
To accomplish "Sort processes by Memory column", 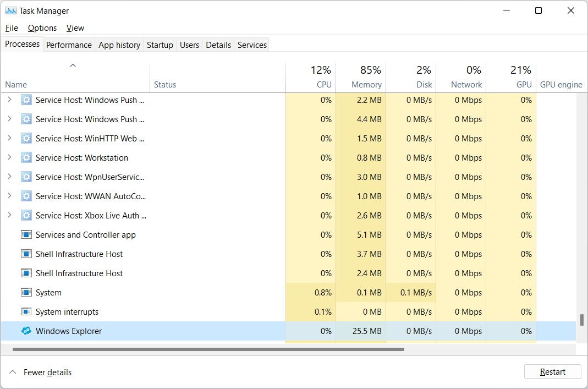I will pyautogui.click(x=361, y=77).
